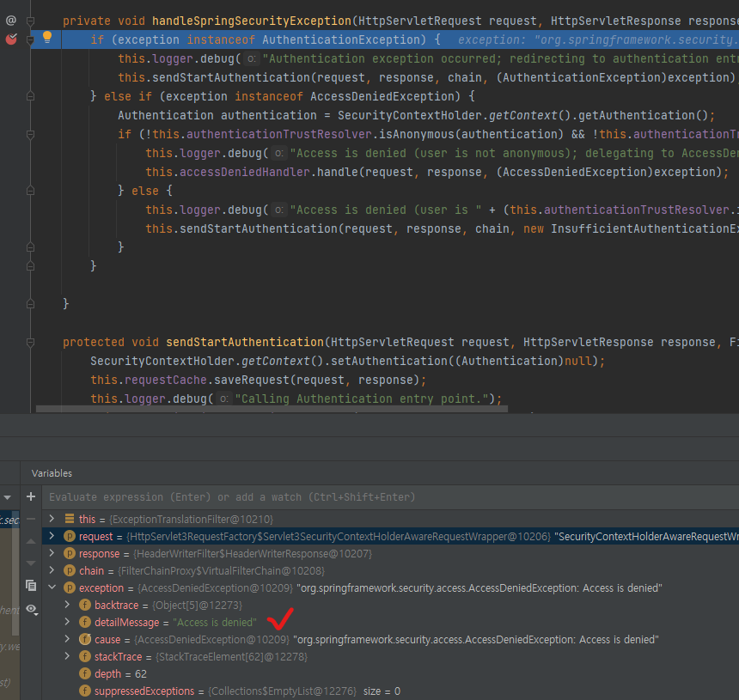Fold the '} else {' block
This screenshot has height=700, width=739.
point(30,191)
